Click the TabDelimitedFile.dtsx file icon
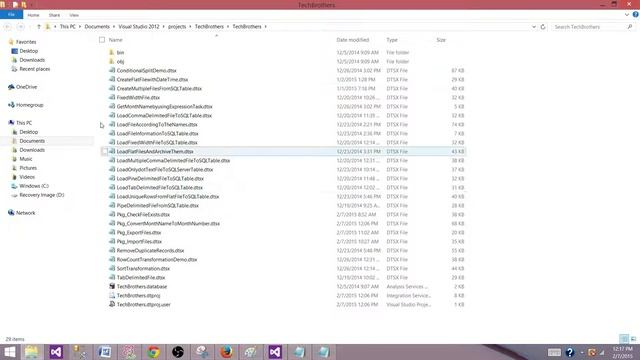The width and height of the screenshot is (640, 360). coord(112,277)
